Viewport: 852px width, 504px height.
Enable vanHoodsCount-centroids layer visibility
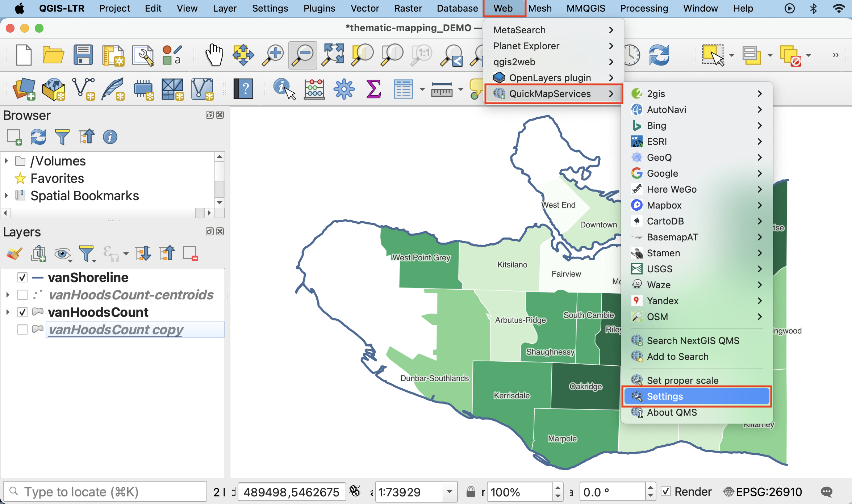(x=22, y=295)
